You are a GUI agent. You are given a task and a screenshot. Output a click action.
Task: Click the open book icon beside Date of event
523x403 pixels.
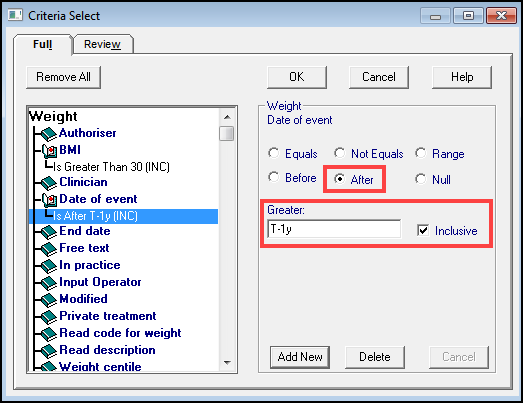click(49, 200)
